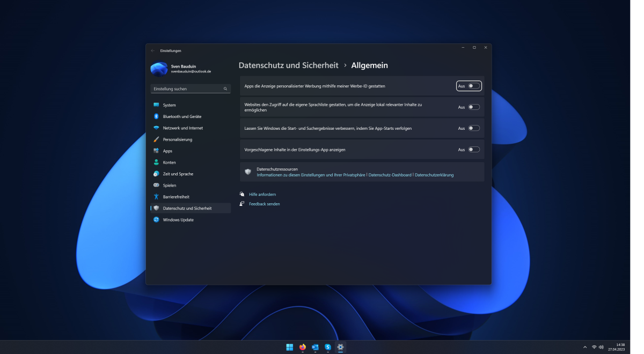Viewport: 644px width, 354px height.
Task: Open Outlook from the taskbar
Action: pos(315,347)
